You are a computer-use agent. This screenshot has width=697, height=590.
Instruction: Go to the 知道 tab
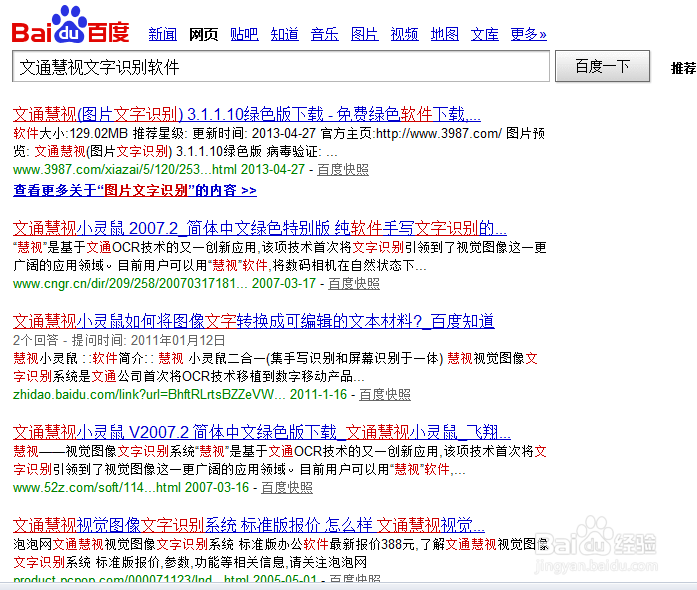(x=284, y=34)
